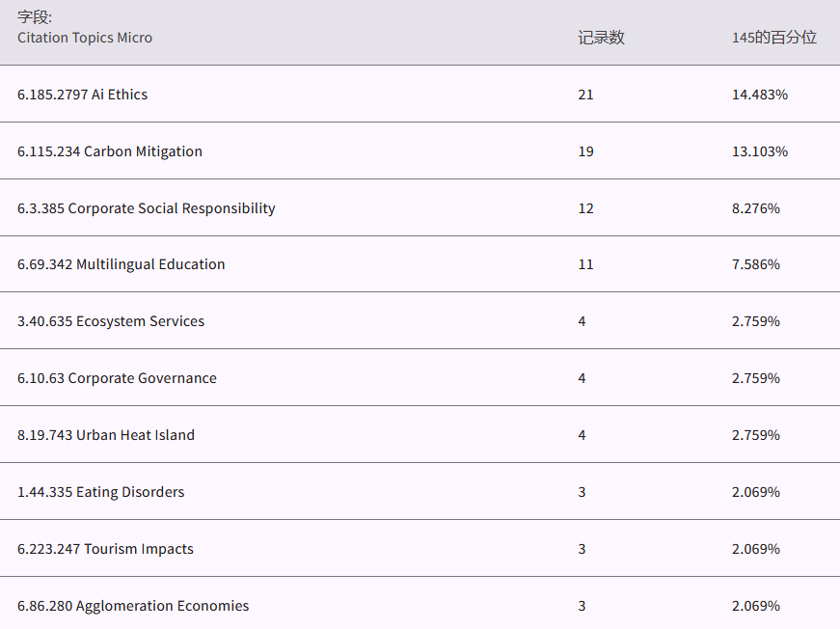Screen dimensions: 840x629
Task: Click the 记录数 column header
Action: (x=601, y=38)
